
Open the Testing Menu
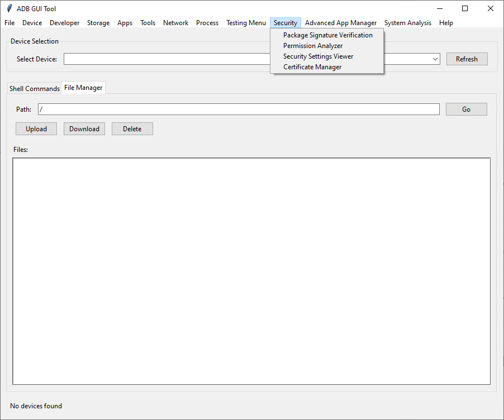pos(245,23)
